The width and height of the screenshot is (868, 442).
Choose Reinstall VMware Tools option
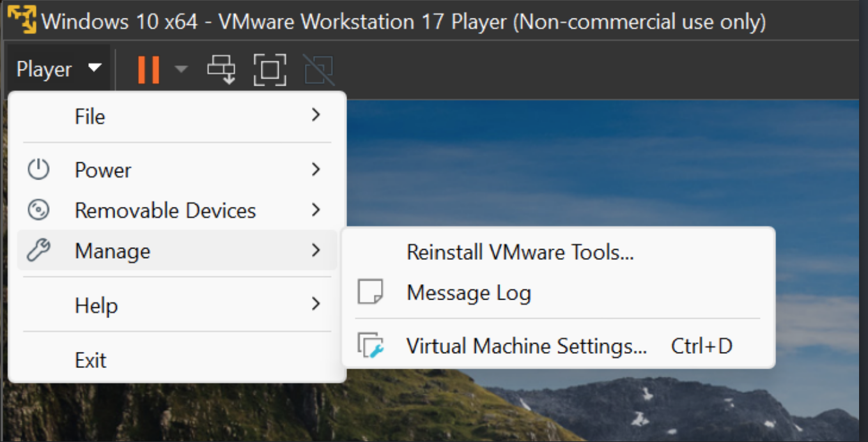[520, 252]
